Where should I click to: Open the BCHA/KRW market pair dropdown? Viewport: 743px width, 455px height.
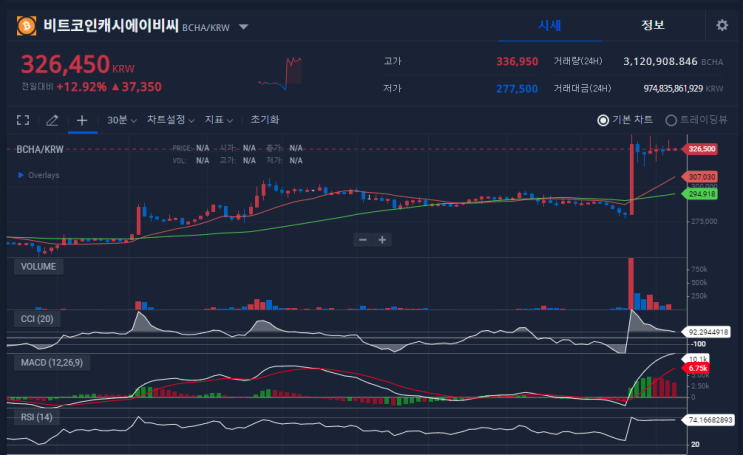(244, 27)
